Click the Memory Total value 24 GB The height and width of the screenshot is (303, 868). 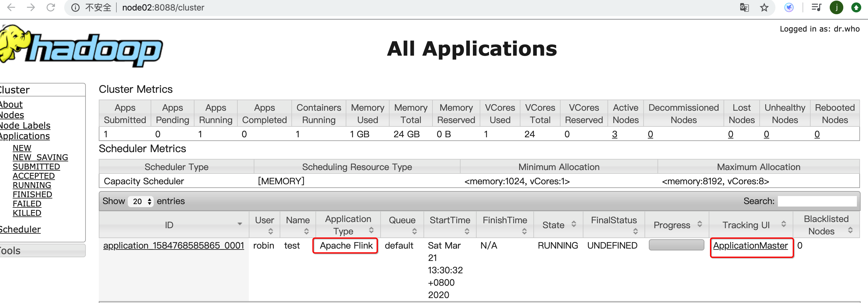point(406,134)
